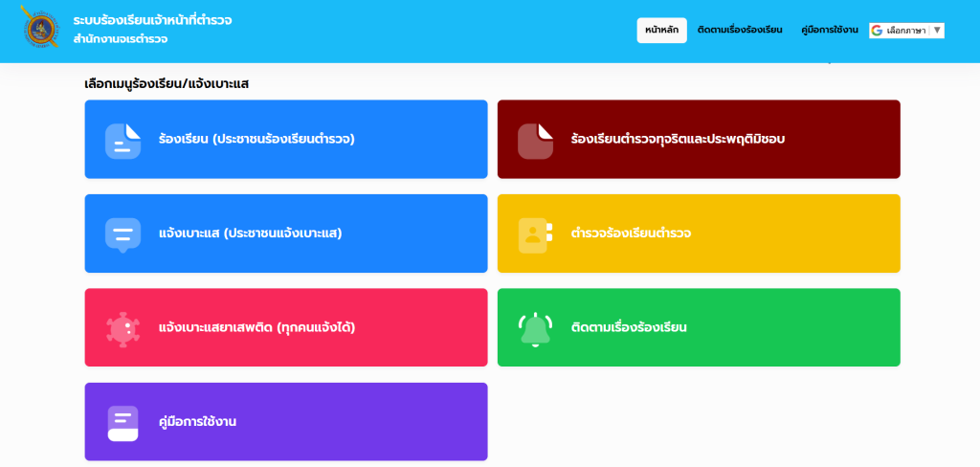Screen dimensions: 980x467
Task: Click the contact book icon on yellow card
Action: 535,234
